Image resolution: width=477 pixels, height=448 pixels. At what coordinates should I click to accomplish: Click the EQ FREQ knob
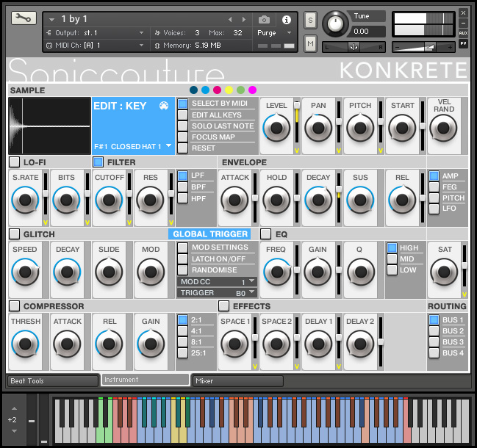277,272
